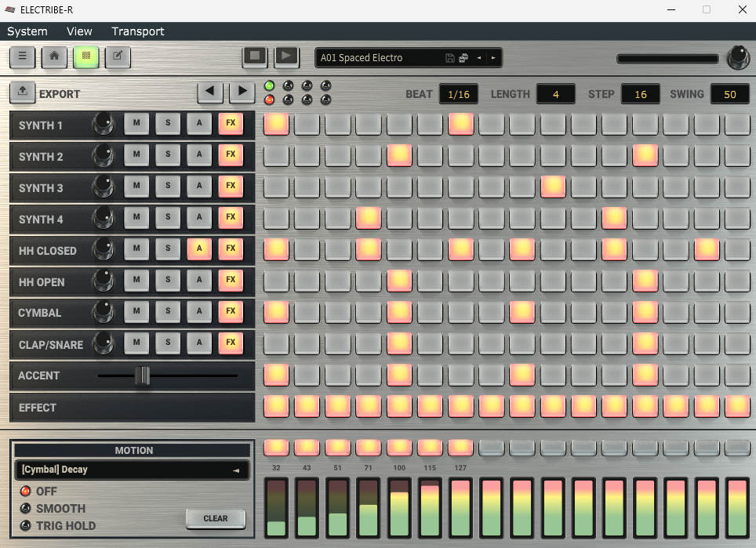
Task: Save the A01 Spaced Electro pattern
Action: coord(449,58)
